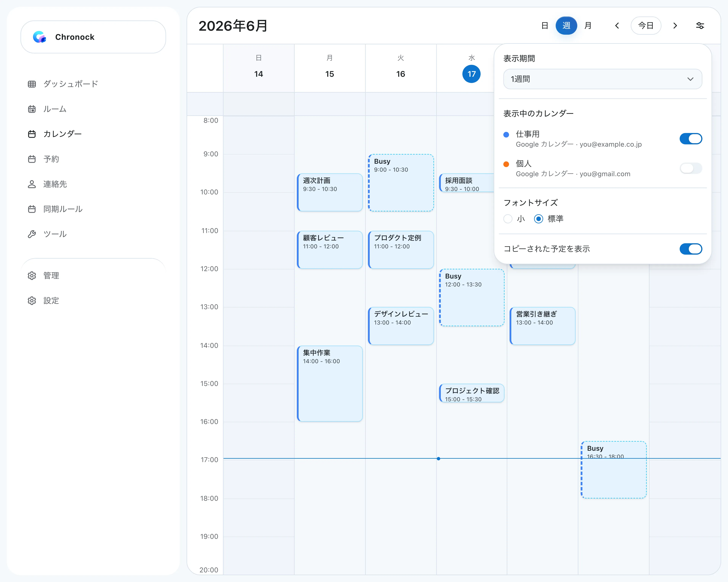Open the 顧客レビュー event

point(330,250)
